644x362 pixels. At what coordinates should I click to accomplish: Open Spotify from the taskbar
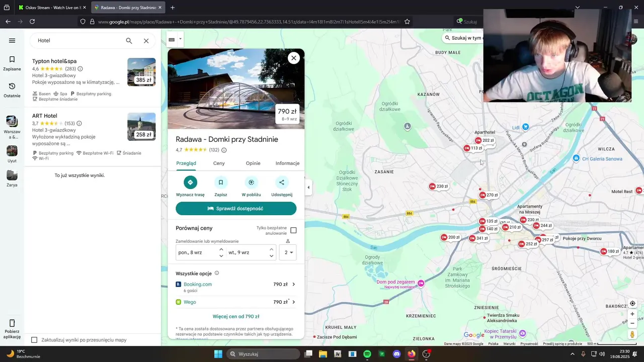(x=367, y=354)
